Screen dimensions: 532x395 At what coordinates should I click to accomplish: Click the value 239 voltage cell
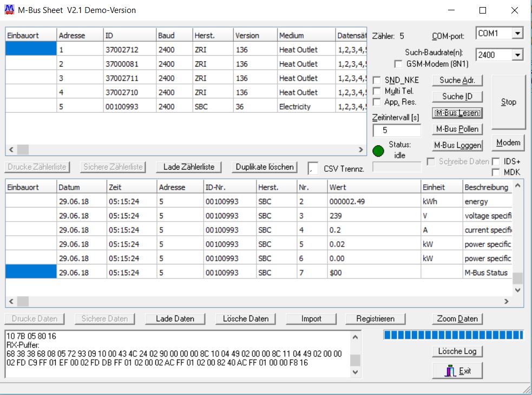374,216
